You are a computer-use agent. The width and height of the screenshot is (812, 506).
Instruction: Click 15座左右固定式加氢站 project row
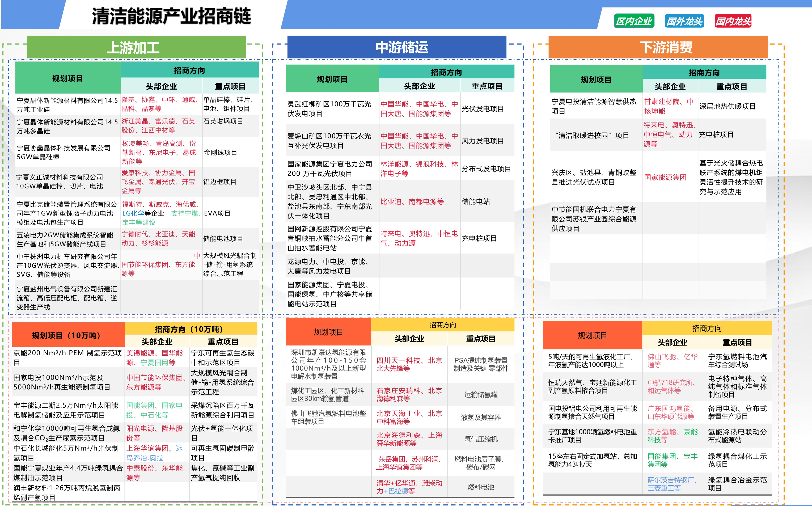[x=593, y=460]
